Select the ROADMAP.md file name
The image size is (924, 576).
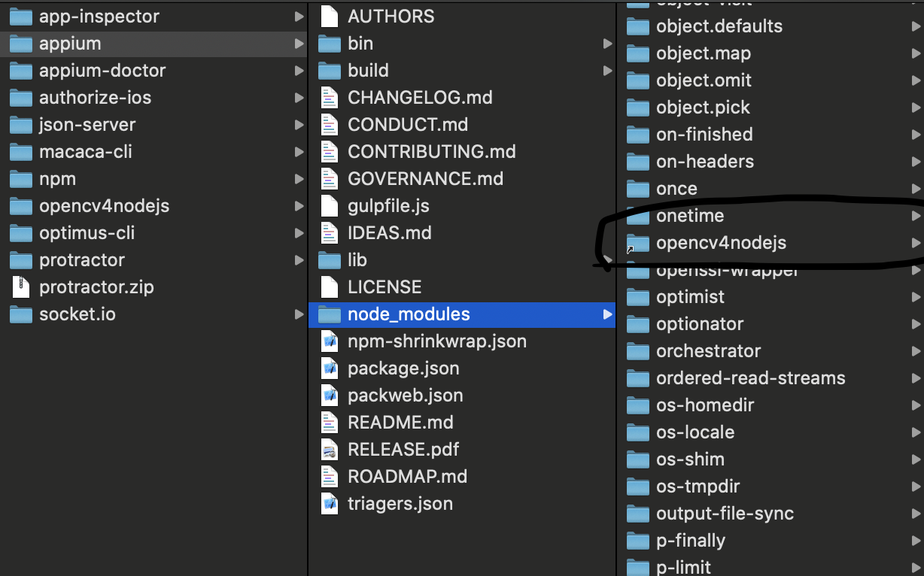(407, 477)
